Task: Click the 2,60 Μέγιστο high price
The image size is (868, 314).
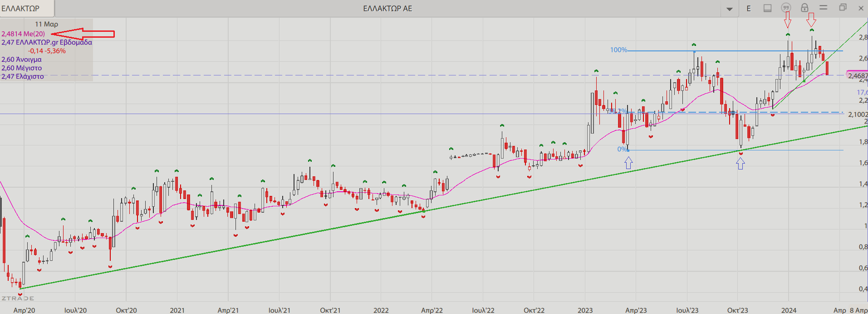Action: [21, 68]
